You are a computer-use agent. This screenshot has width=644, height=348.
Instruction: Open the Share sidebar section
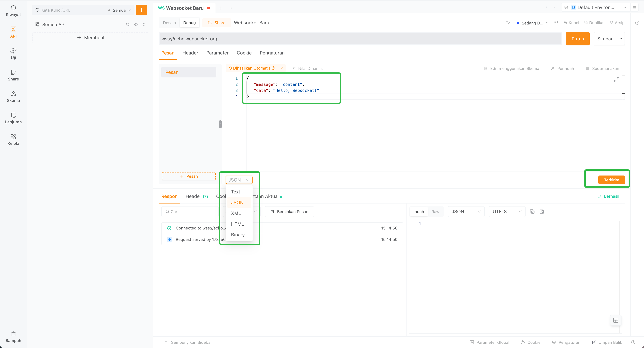click(x=13, y=75)
